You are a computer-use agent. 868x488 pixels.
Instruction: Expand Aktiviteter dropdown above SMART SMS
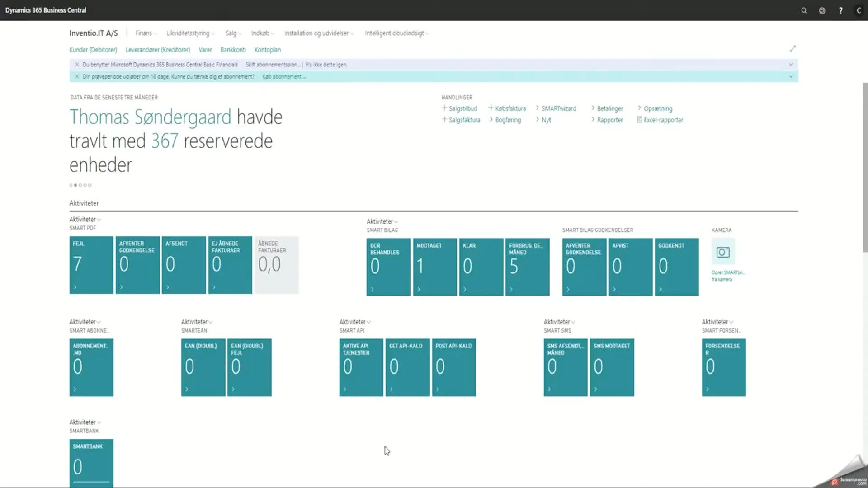[560, 322]
